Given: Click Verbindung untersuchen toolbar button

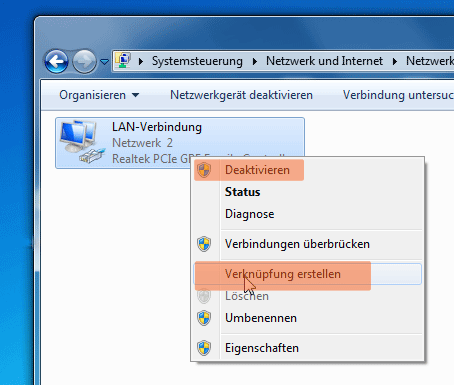Looking at the screenshot, I should click(x=398, y=95).
